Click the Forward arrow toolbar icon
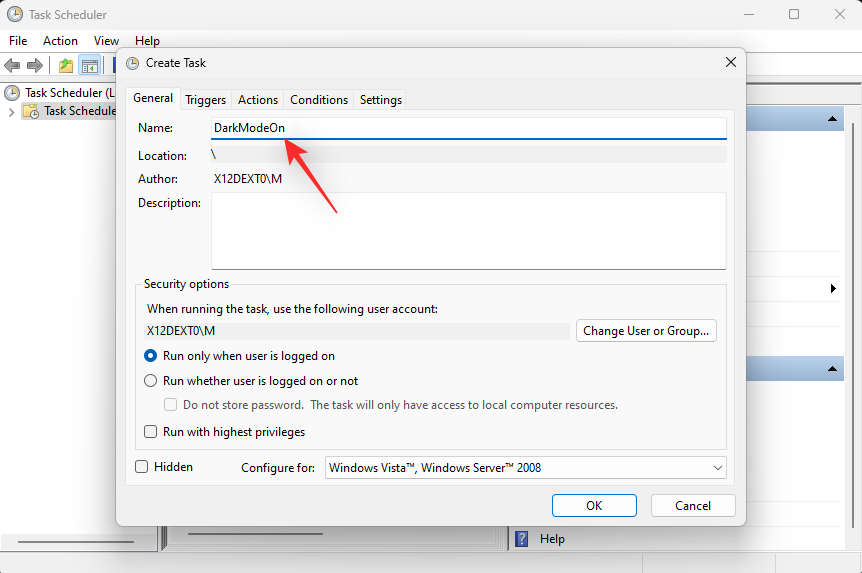The image size is (862, 573). point(35,66)
